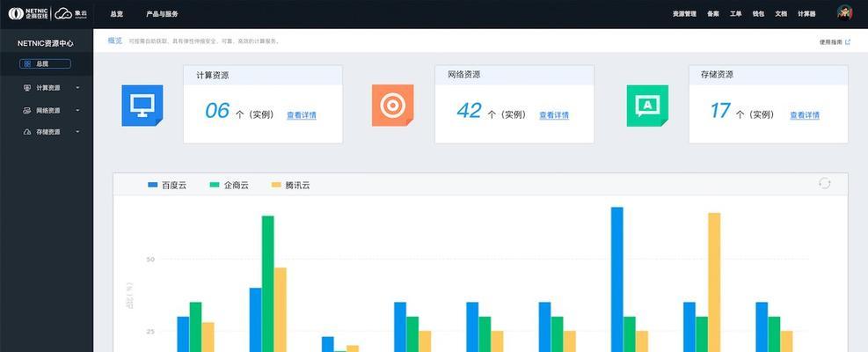Click 查看详情 link in 网络资源 card
Screen dimensions: 868x352
click(x=554, y=115)
